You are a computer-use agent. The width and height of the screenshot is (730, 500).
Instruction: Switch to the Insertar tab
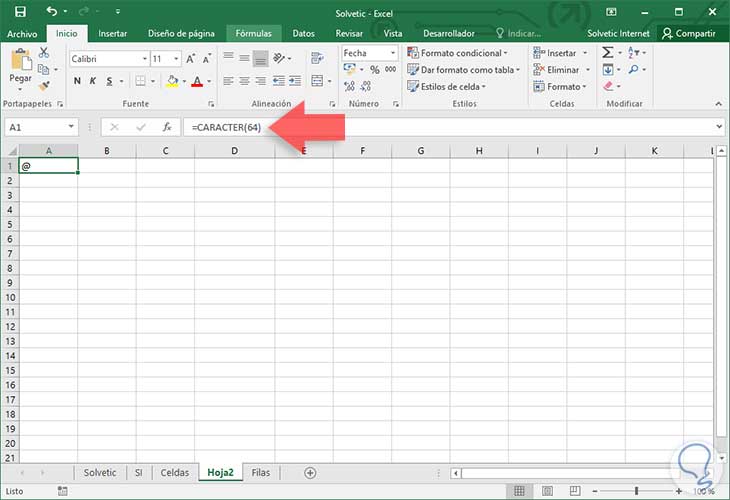[112, 34]
